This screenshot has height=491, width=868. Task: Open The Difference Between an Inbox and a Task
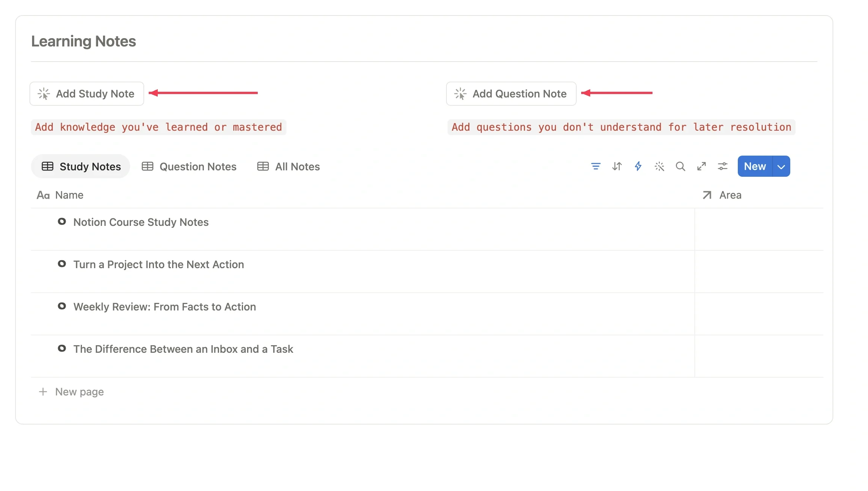click(183, 349)
